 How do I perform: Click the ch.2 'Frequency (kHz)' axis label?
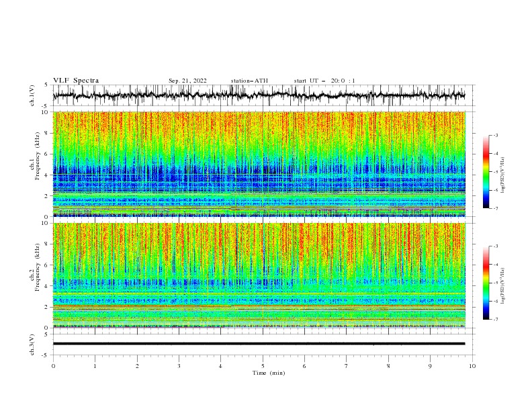click(38, 267)
